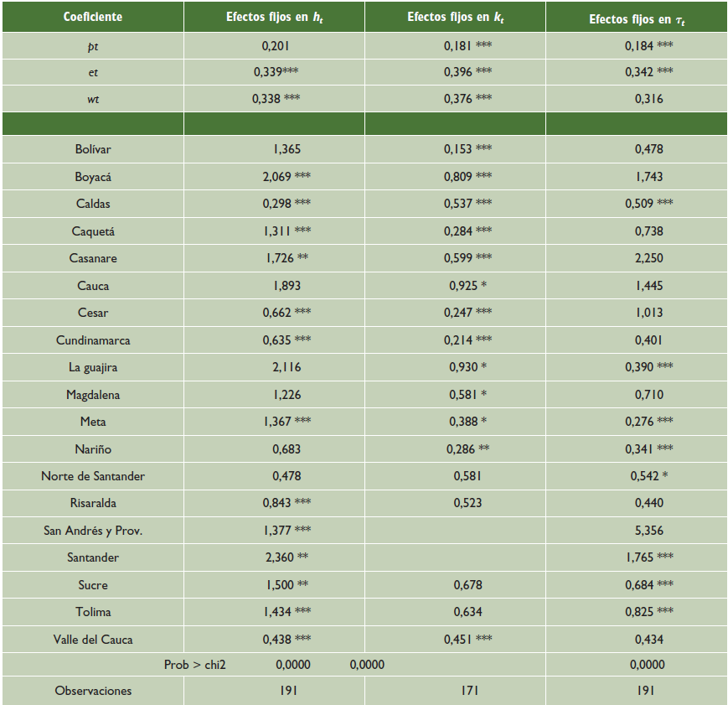Select the header for fixed effects in τ

tap(636, 18)
